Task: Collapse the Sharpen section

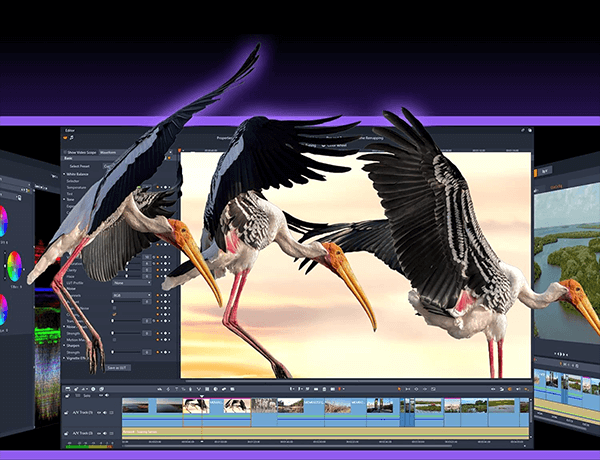Action: pyautogui.click(x=66, y=345)
